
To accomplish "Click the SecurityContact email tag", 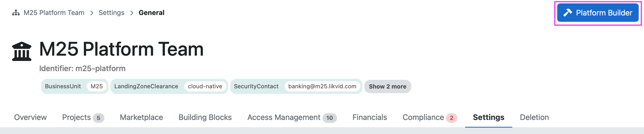I will (296, 87).
